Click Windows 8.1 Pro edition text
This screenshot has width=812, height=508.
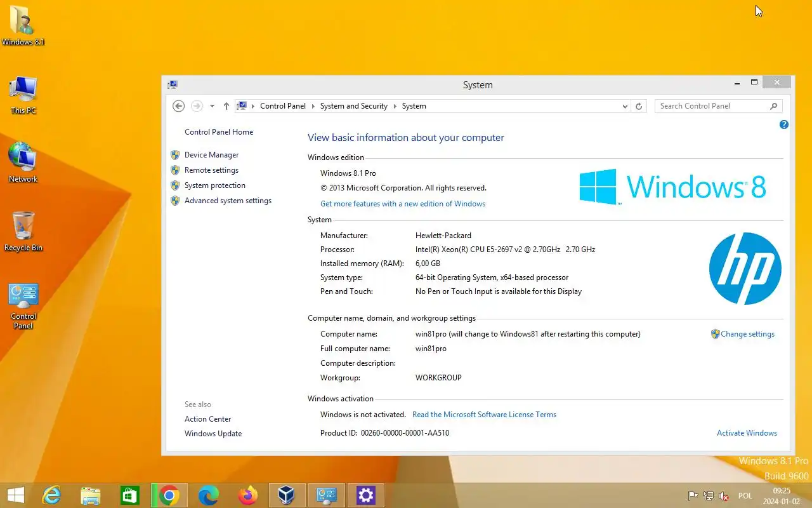tap(348, 173)
